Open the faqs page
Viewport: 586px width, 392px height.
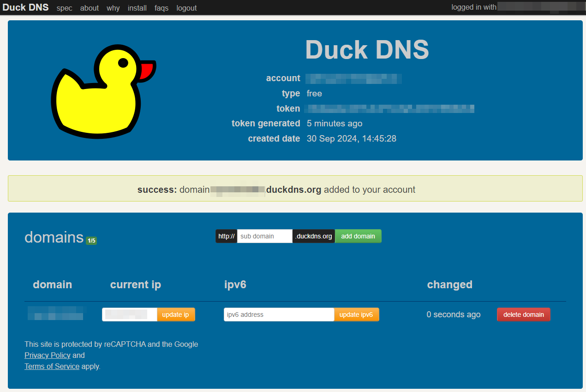pyautogui.click(x=161, y=8)
